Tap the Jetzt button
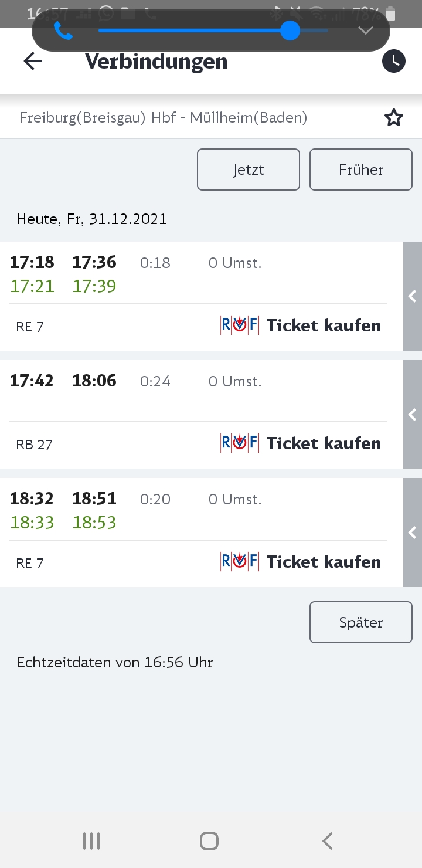 tap(249, 169)
